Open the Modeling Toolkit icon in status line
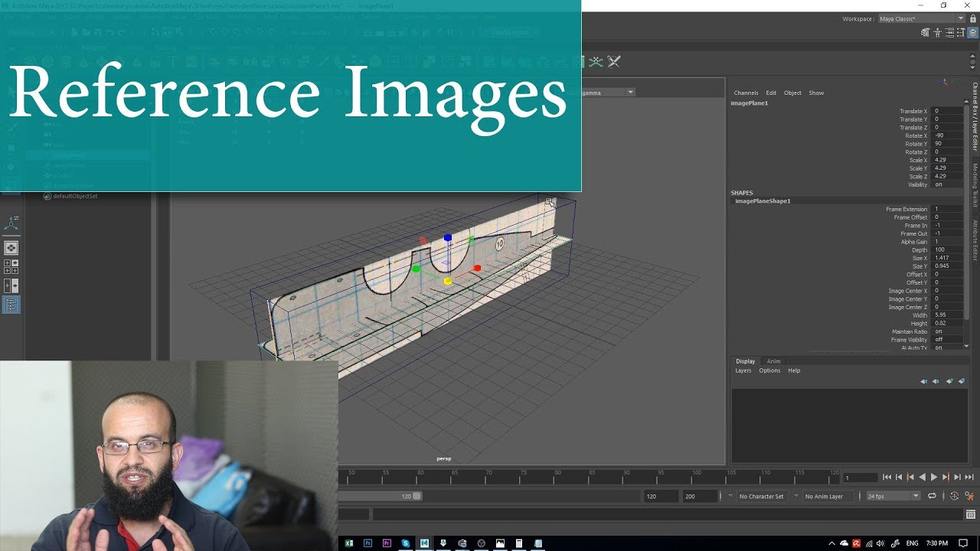The height and width of the screenshot is (551, 980). [926, 33]
